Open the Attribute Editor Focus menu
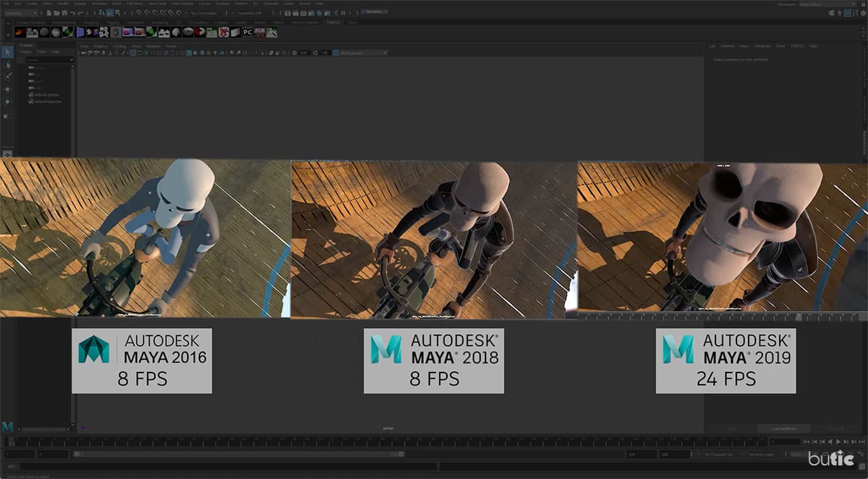868x479 pixels. pyautogui.click(x=744, y=46)
